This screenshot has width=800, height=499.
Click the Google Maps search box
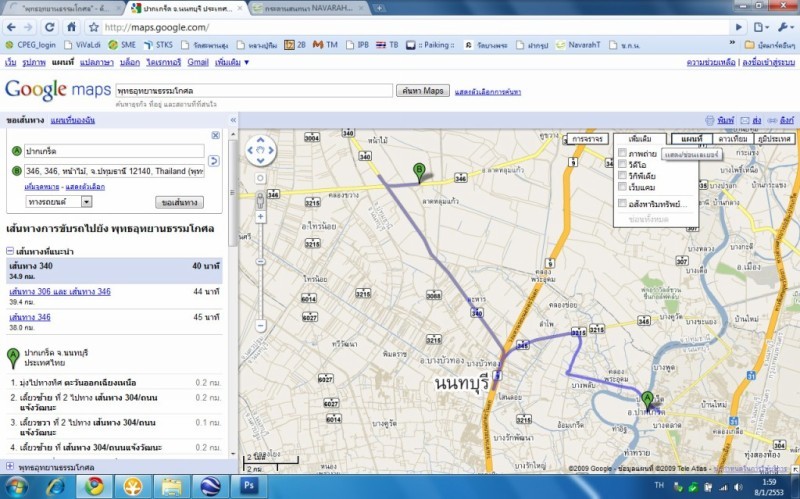click(x=254, y=91)
